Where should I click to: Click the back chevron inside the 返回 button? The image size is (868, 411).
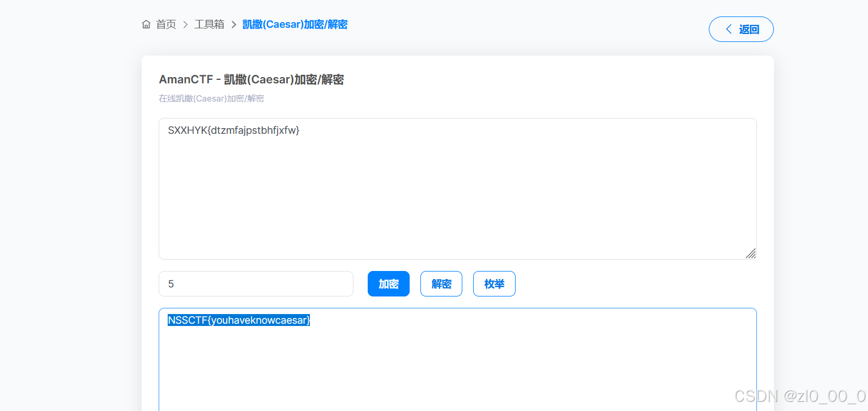[729, 29]
